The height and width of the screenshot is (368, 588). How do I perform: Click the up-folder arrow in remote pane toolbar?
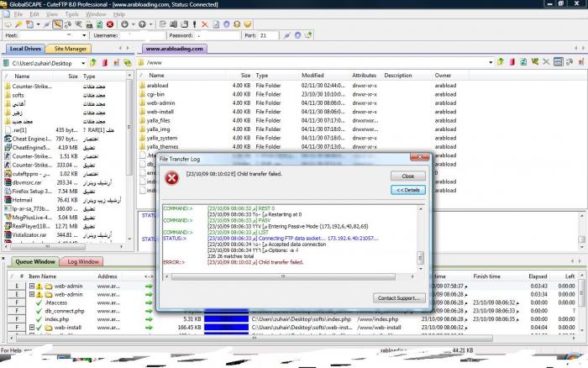(x=499, y=62)
